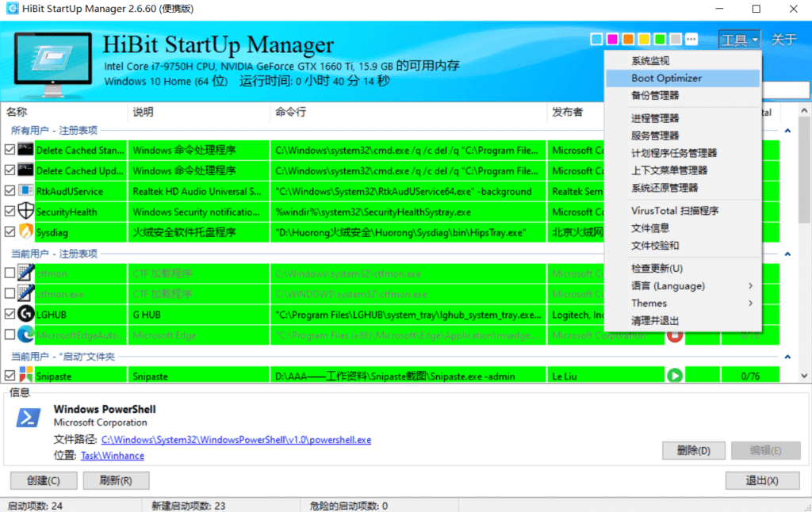The image size is (812, 512).
Task: Click the HiBit monitor logo in the header
Action: (x=52, y=64)
